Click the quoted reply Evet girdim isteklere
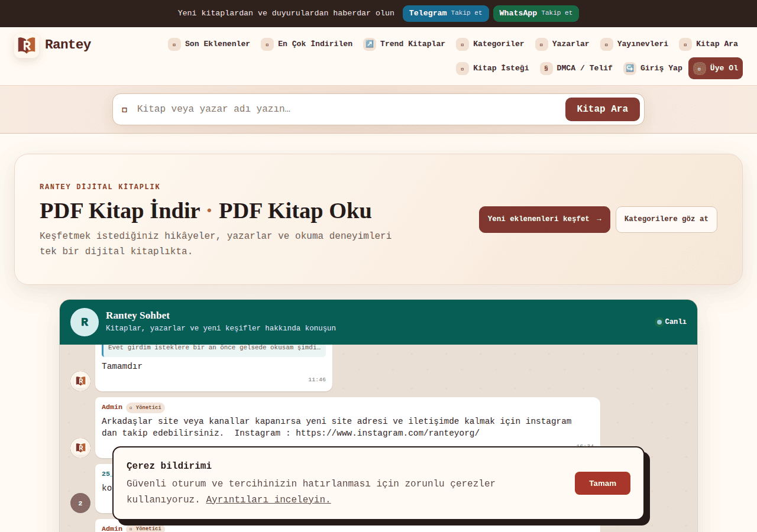757x532 pixels. tap(213, 349)
